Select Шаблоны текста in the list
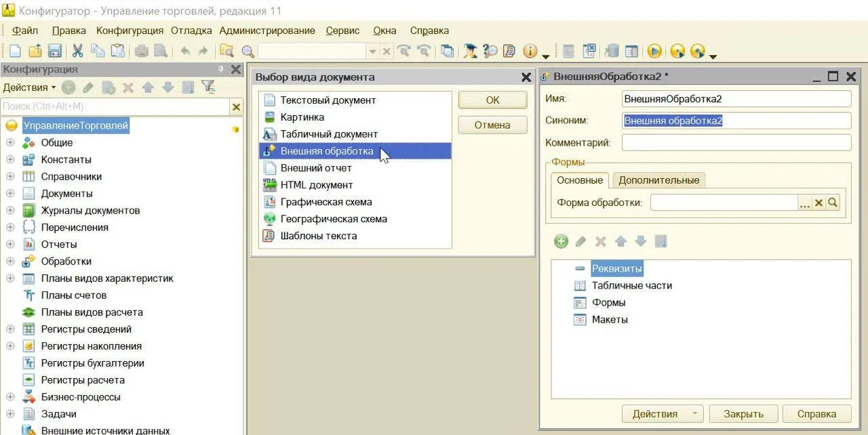Viewport: 868px width, 435px height. [355, 236]
